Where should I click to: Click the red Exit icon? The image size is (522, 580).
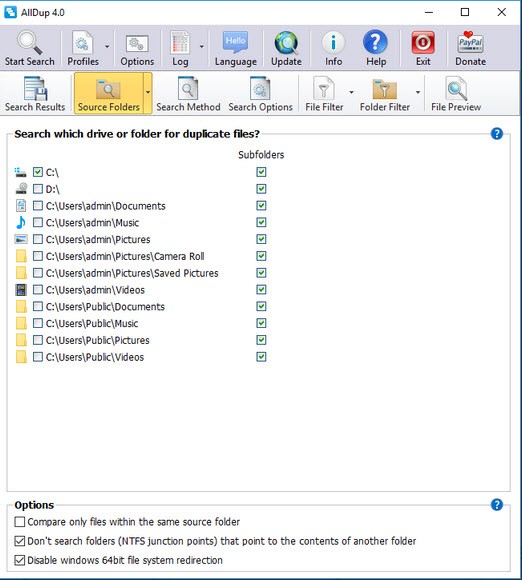click(423, 43)
